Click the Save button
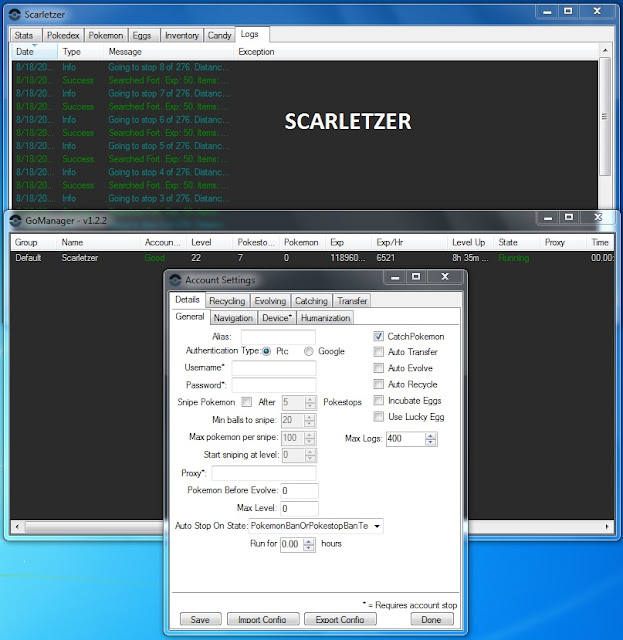Screen dimensions: 623x640 (200, 619)
